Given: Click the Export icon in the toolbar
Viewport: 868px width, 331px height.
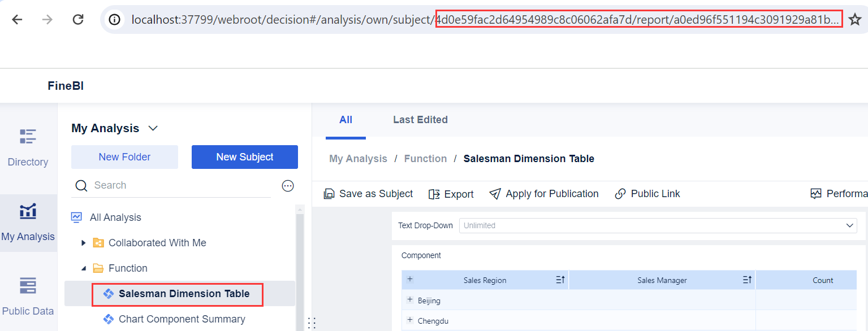Looking at the screenshot, I should pyautogui.click(x=434, y=194).
